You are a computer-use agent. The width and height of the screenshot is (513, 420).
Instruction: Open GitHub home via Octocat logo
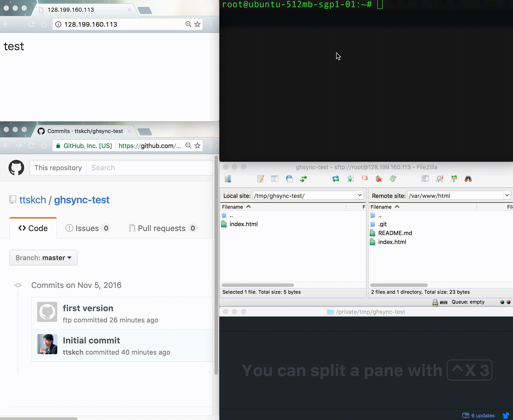(16, 167)
